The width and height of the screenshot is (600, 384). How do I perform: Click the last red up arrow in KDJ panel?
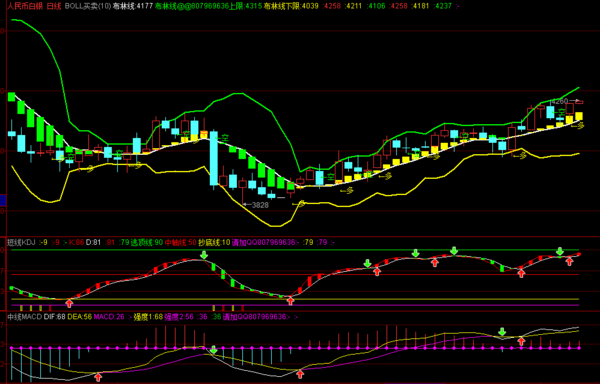pos(569,262)
